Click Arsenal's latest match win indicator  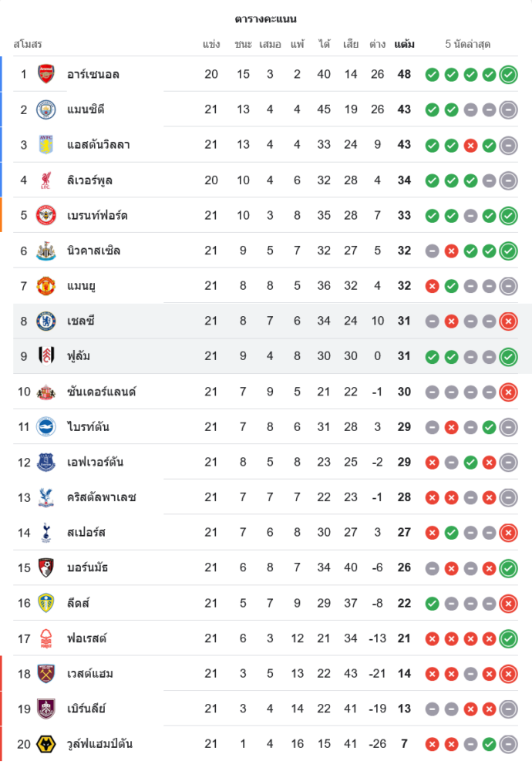[508, 75]
